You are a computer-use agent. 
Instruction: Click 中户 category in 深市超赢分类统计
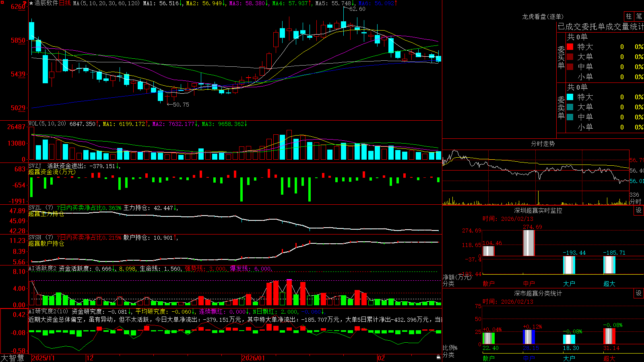click(528, 358)
